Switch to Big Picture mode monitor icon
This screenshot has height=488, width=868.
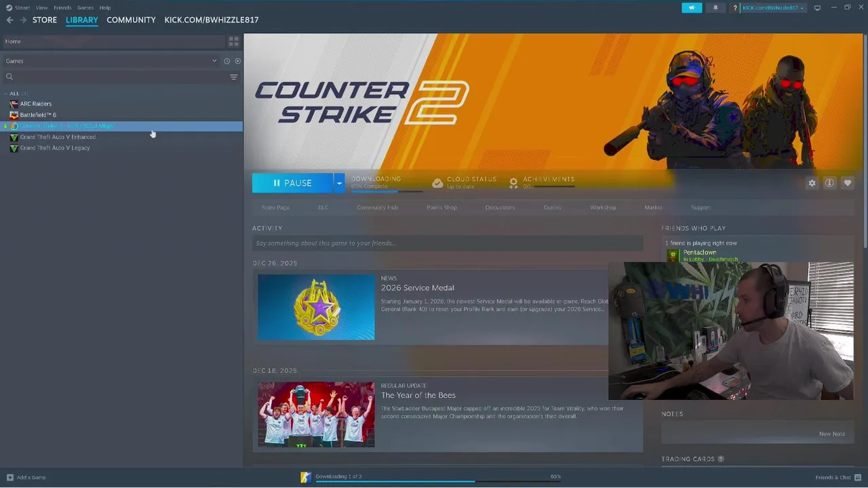(817, 7)
